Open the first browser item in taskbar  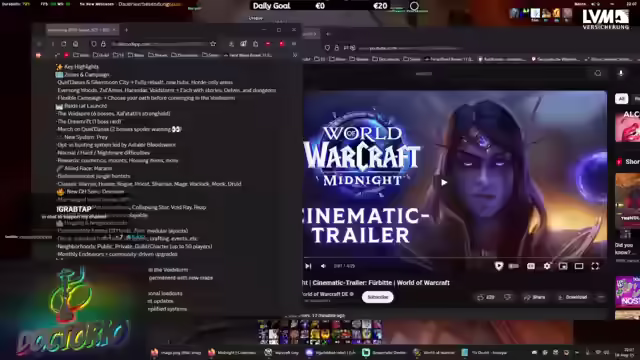(176, 353)
